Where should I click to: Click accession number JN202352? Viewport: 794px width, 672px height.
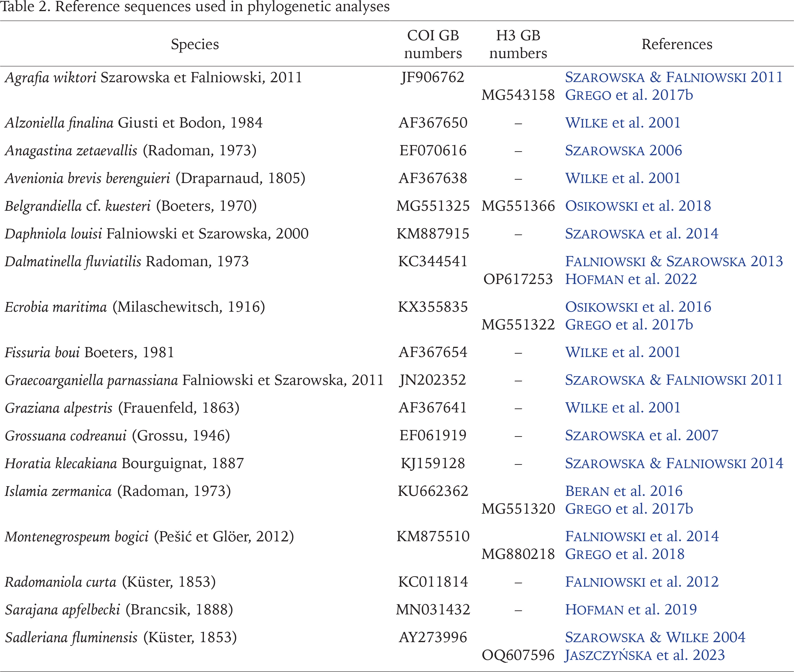click(433, 380)
